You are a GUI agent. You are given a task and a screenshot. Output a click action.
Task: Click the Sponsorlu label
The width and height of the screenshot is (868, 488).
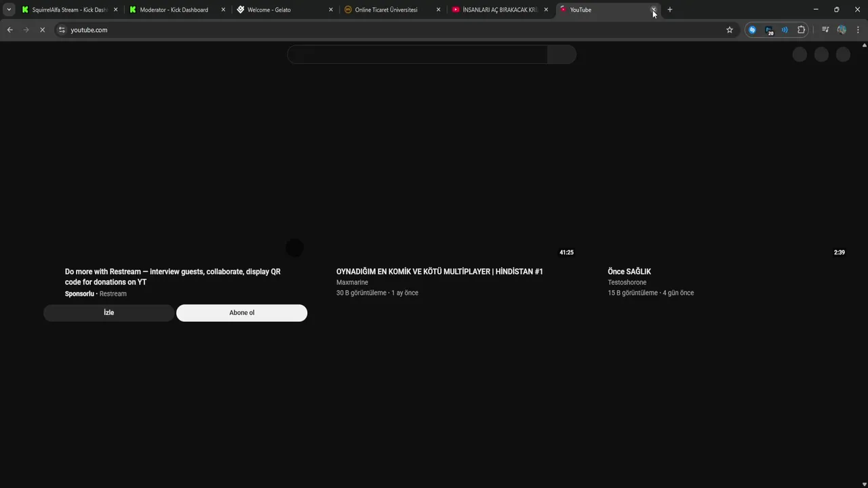click(x=79, y=293)
